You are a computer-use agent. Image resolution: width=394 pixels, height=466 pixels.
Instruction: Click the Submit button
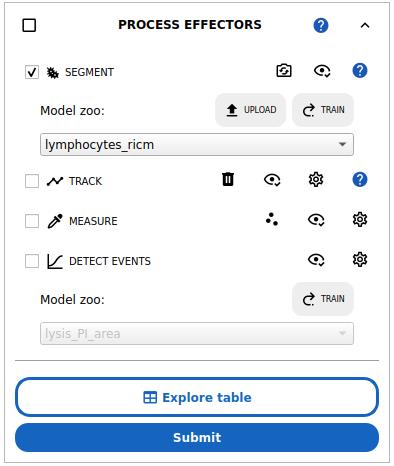(x=197, y=437)
